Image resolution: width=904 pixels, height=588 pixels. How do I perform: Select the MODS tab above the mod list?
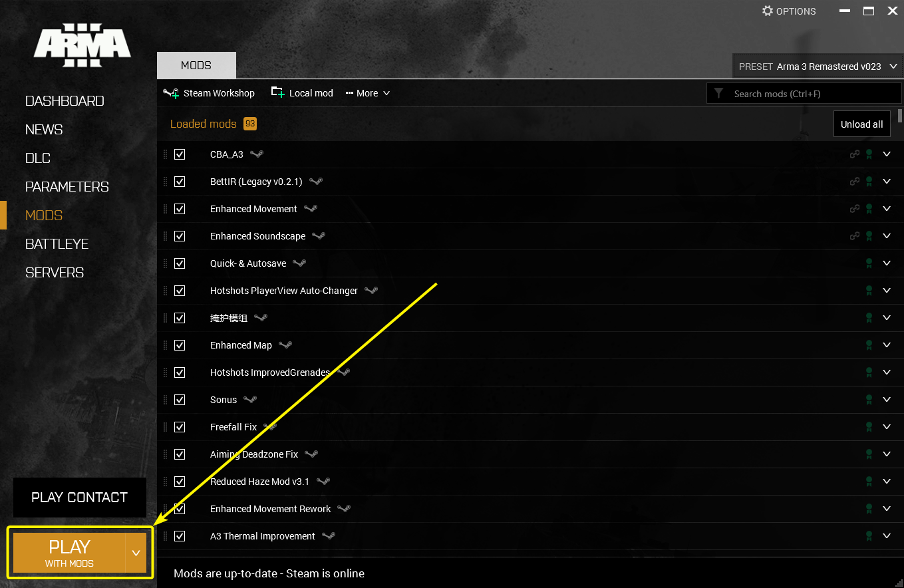(x=196, y=65)
